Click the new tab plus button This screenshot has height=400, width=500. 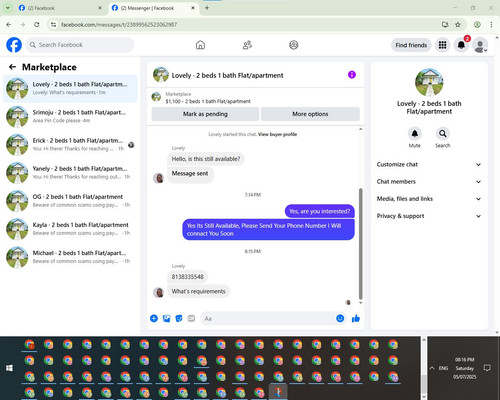coord(207,8)
